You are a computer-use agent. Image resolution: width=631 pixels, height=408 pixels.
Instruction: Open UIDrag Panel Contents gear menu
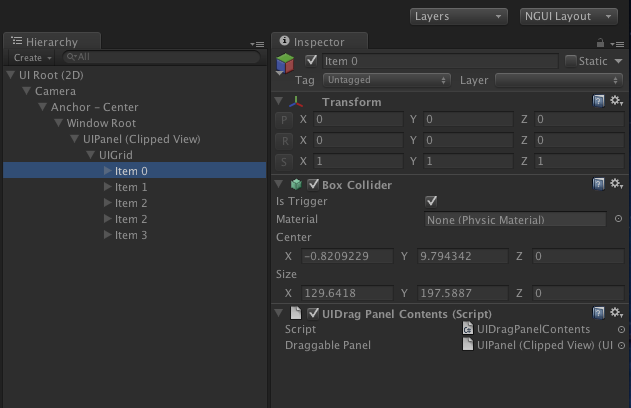click(616, 313)
